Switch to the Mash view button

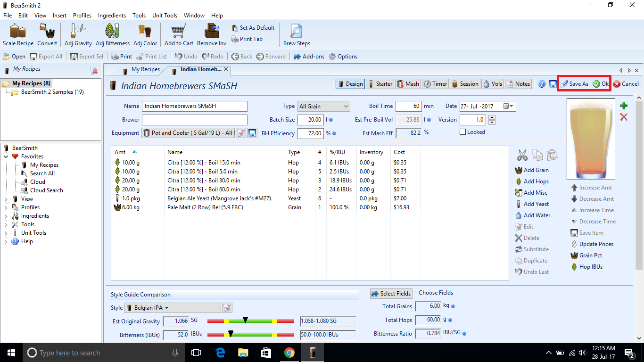point(408,84)
